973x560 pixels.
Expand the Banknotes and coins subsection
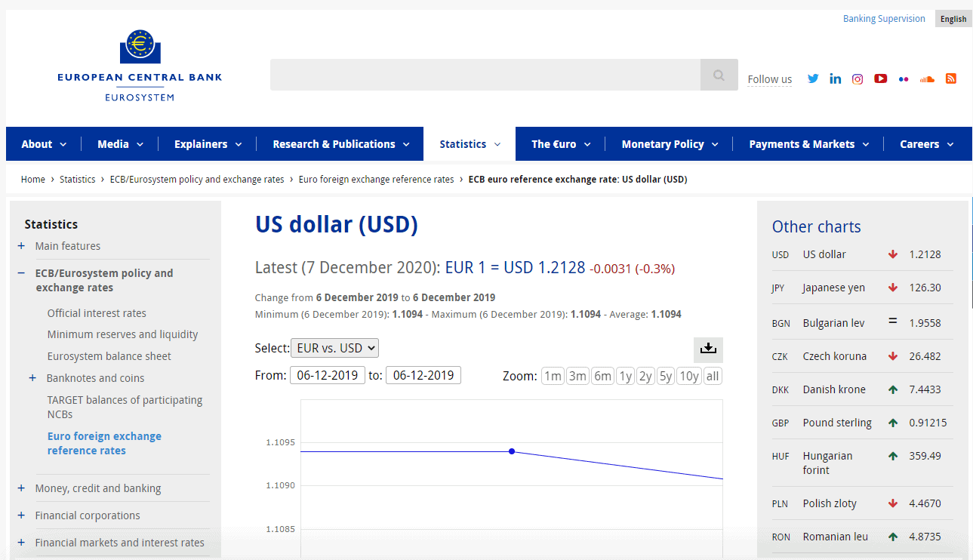(32, 378)
